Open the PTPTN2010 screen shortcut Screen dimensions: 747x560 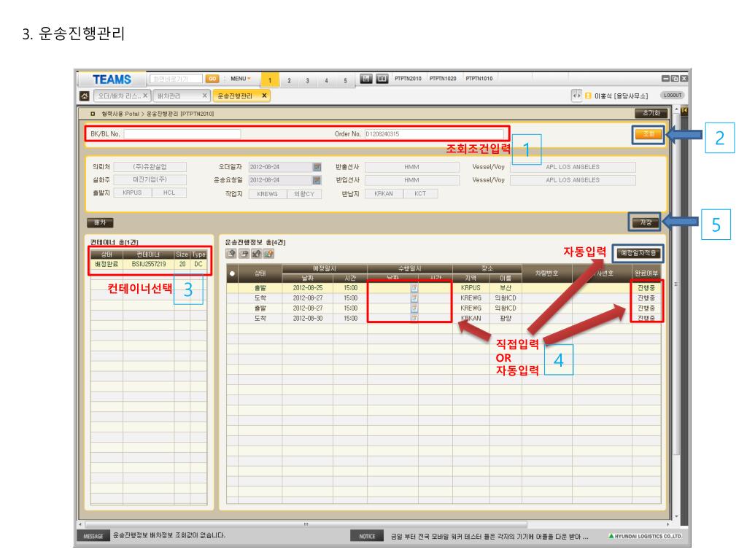point(408,79)
